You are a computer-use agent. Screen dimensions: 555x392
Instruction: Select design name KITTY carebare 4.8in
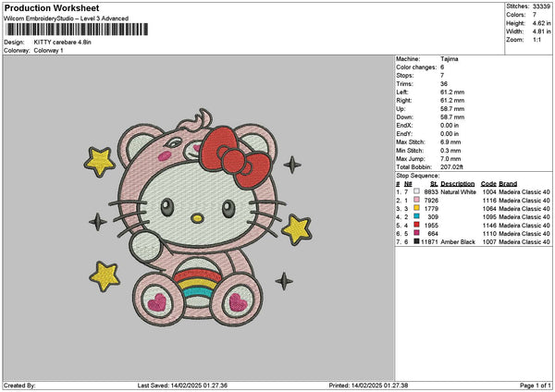63,43
